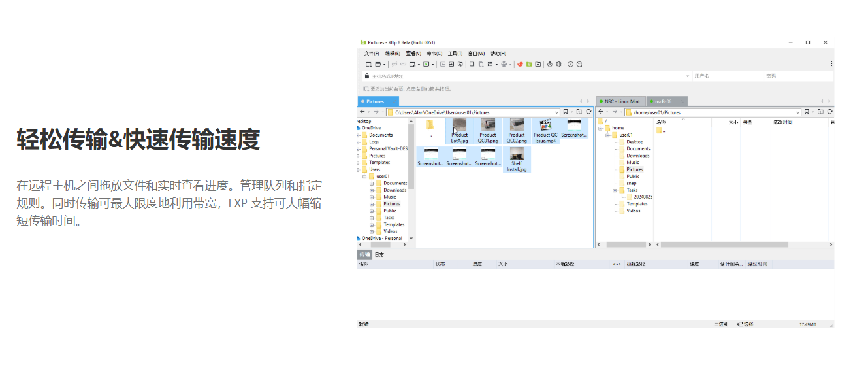
Task: Open view mode dropdown arrow
Action: click(x=496, y=64)
